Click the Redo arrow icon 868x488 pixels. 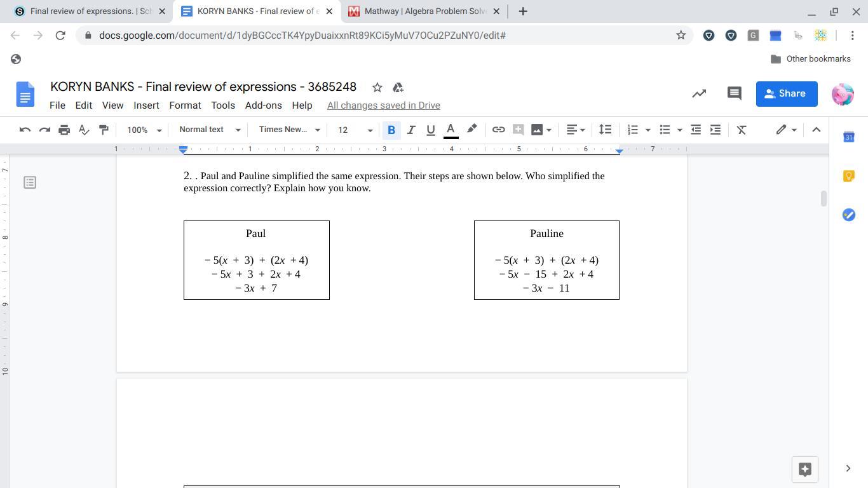pyautogui.click(x=44, y=130)
